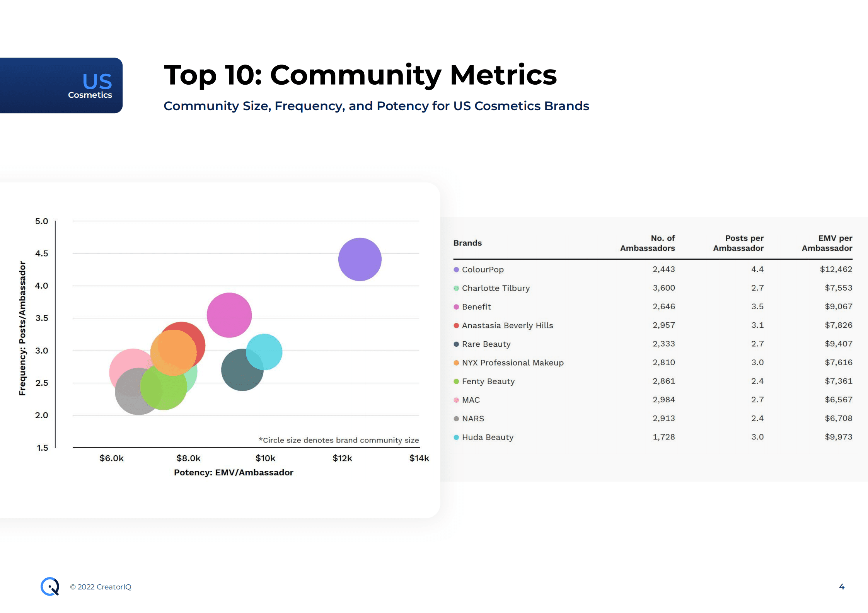Click the magenta Benefit bubble in chart
The image size is (868, 613).
(x=229, y=315)
